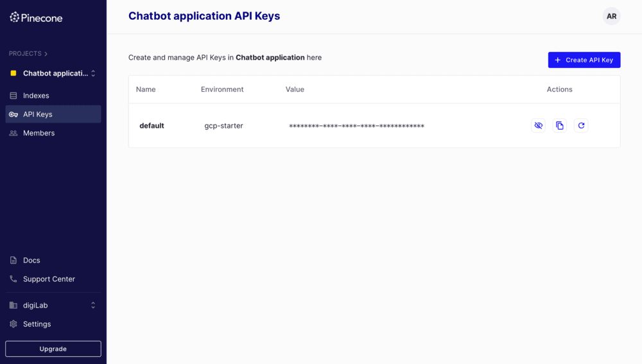Click the Upgrade button
This screenshot has width=642, height=364.
53,349
